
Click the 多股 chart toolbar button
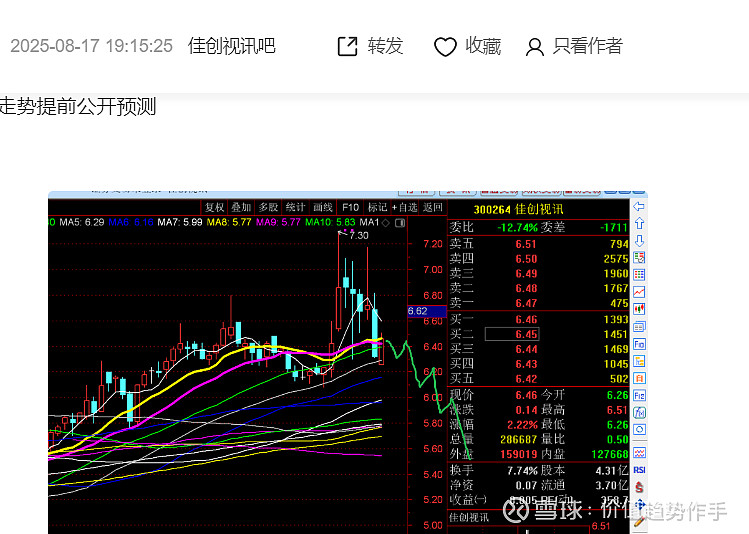click(268, 207)
